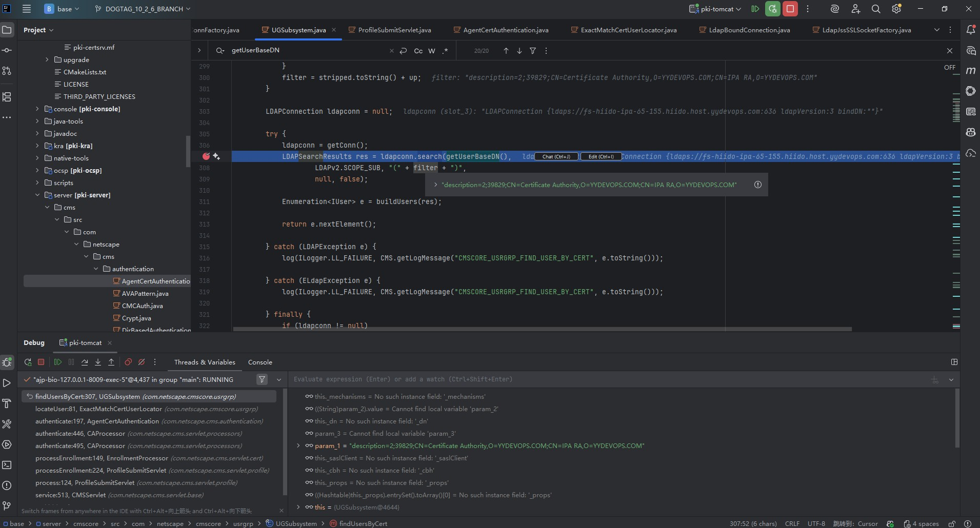Toggle Match Case in the search bar

pos(418,51)
